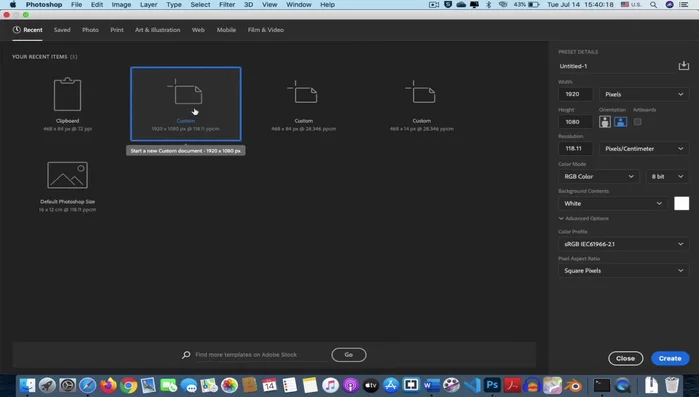Open the 8 bit depth dropdown
This screenshot has width=699, height=397.
click(667, 176)
